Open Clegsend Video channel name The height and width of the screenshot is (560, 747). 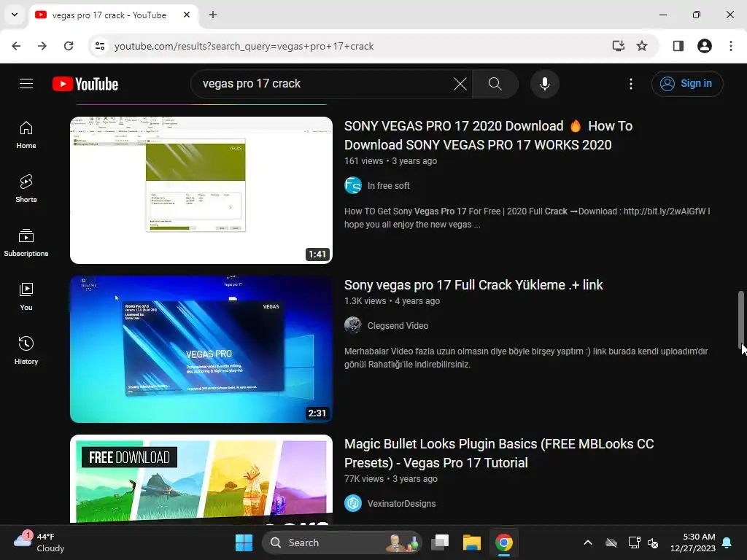398,326
